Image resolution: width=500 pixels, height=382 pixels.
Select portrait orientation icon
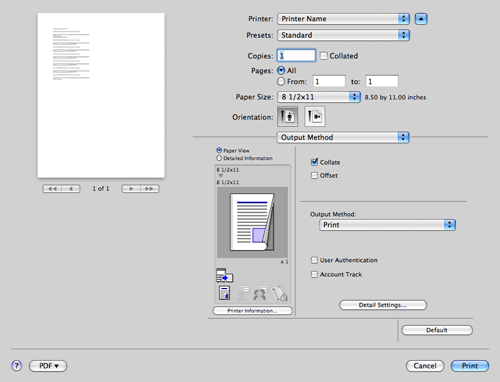(287, 117)
